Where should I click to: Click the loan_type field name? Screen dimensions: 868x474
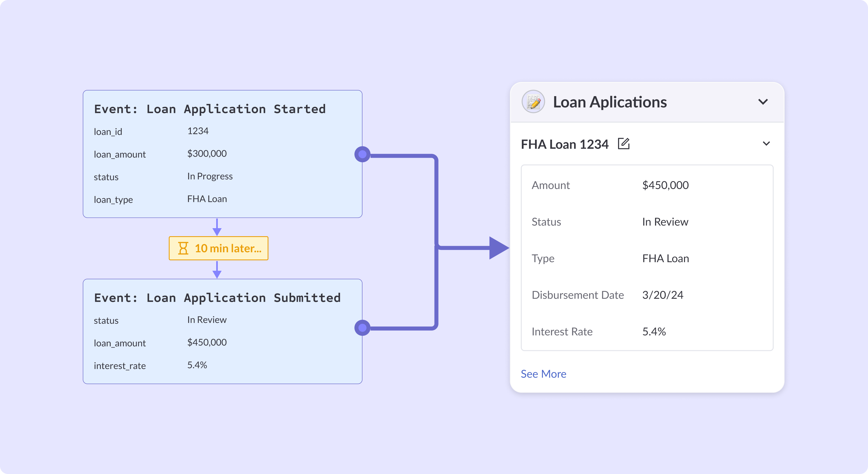point(113,200)
